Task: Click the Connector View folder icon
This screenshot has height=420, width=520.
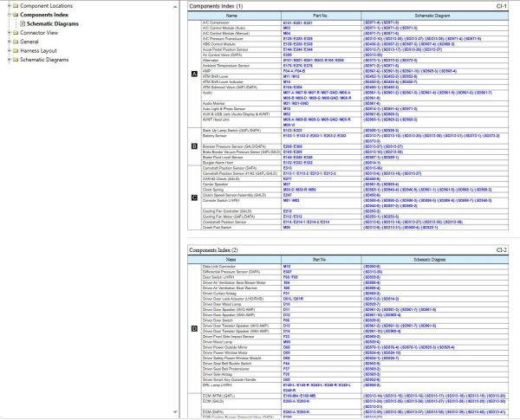Action: click(16, 33)
